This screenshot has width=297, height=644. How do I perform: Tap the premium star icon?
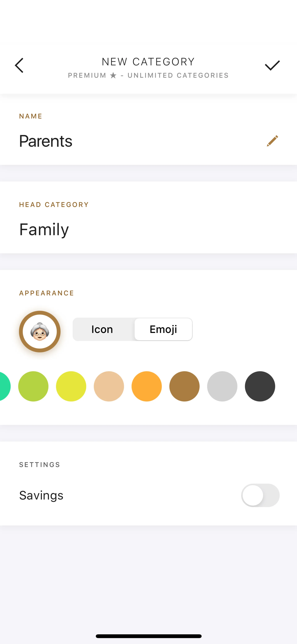point(113,75)
